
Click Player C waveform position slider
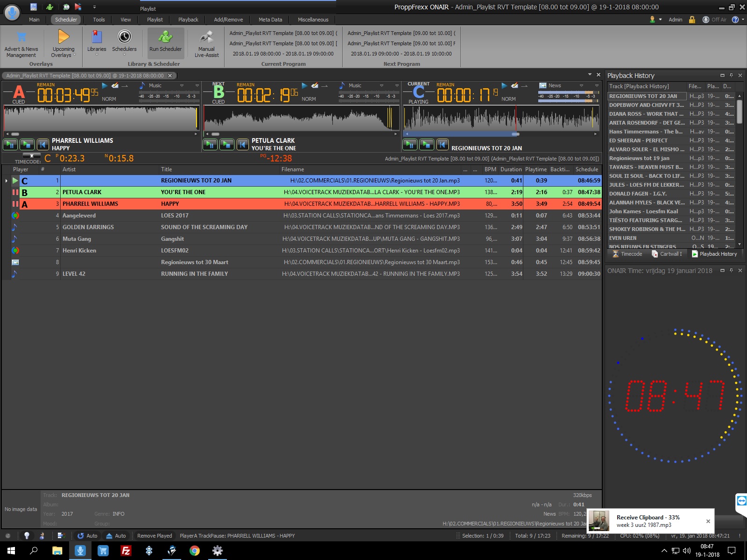[515, 134]
